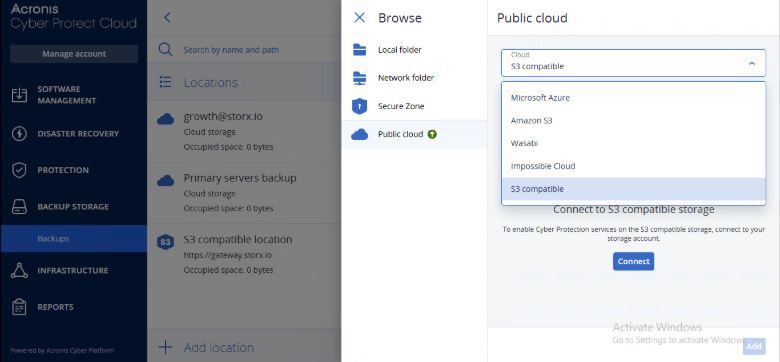Choose Wasabi from the list
The height and width of the screenshot is (362, 780).
[633, 143]
